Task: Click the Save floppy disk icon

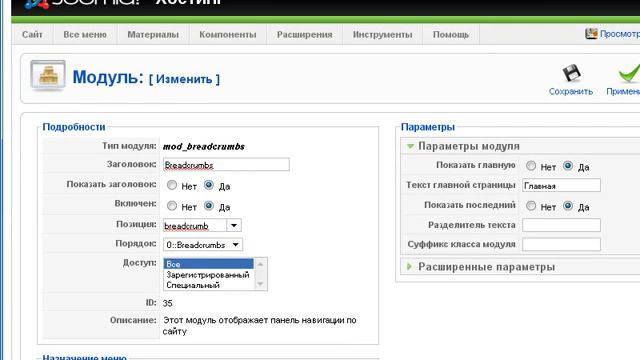Action: pyautogui.click(x=571, y=73)
